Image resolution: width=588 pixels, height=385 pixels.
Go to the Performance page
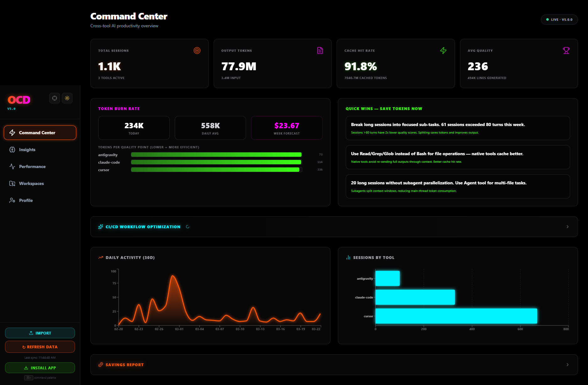click(x=40, y=166)
